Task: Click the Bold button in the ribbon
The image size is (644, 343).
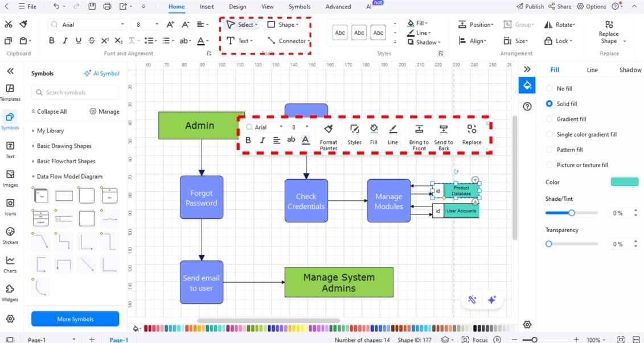Action: pyautogui.click(x=52, y=40)
